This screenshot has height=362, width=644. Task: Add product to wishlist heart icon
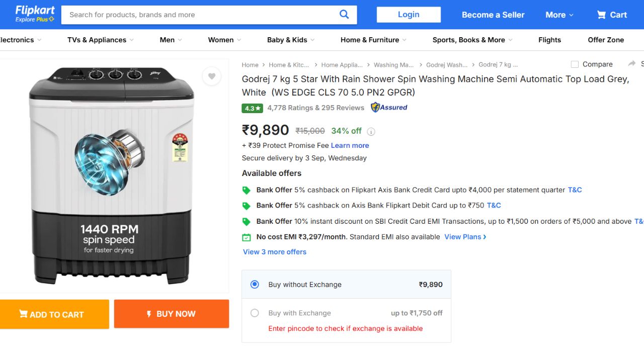point(212,76)
